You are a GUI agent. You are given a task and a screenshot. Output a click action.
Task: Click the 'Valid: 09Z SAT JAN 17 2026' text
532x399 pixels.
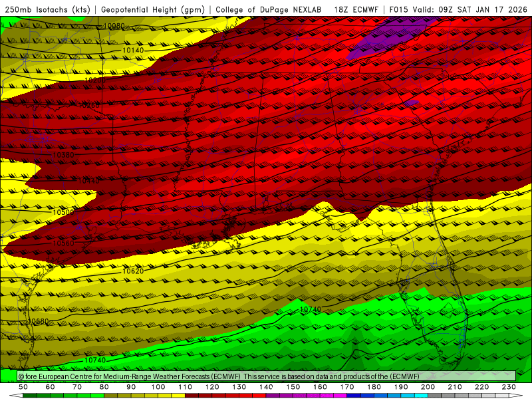[x=469, y=9]
